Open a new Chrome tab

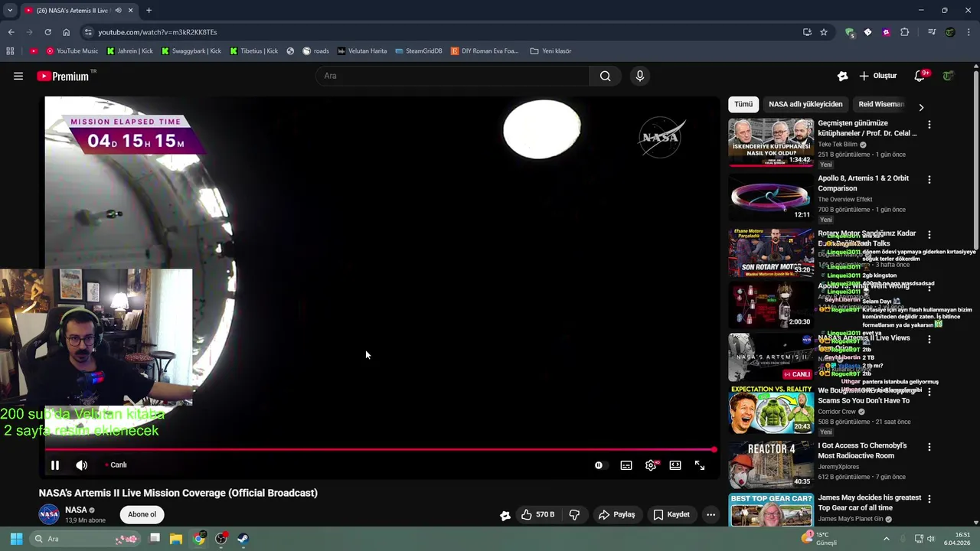click(149, 11)
